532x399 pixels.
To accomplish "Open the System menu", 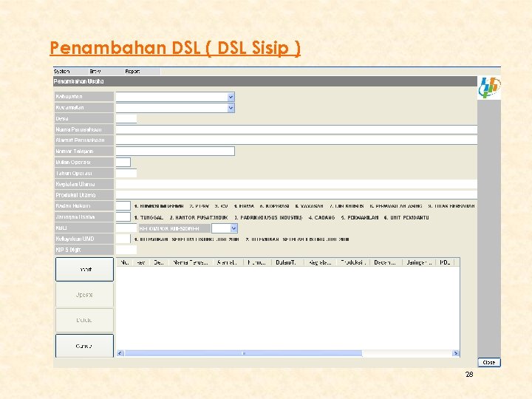I will point(62,71).
